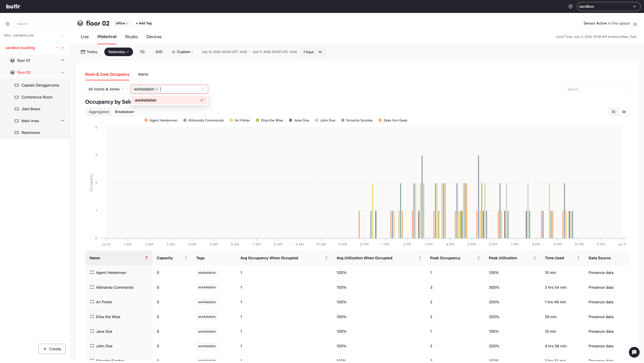Sort by Time Used column
This screenshot has width=644, height=363.
click(578, 258)
